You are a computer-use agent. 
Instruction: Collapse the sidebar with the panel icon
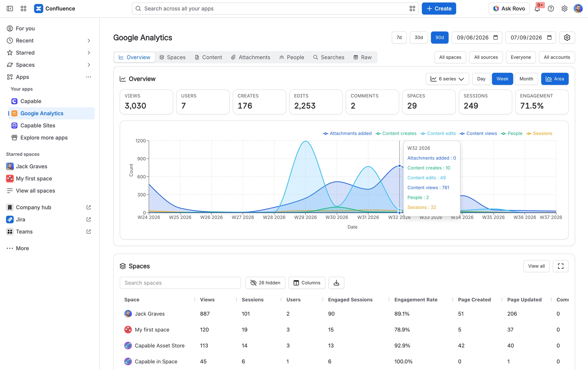tap(10, 9)
